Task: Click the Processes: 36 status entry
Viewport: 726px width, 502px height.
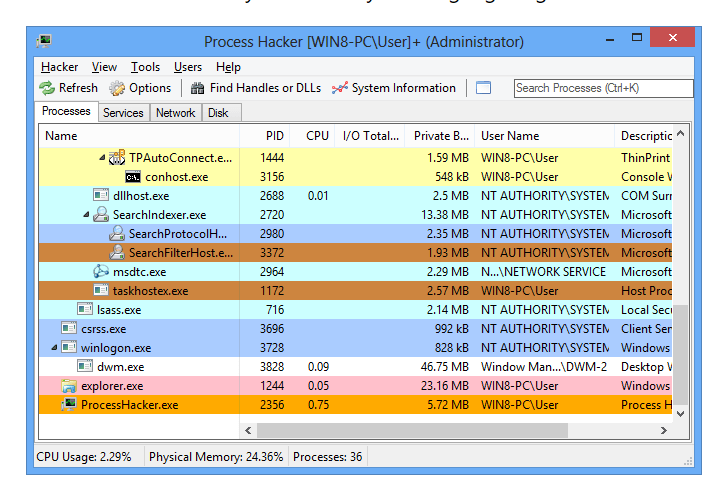Action: pos(327,457)
